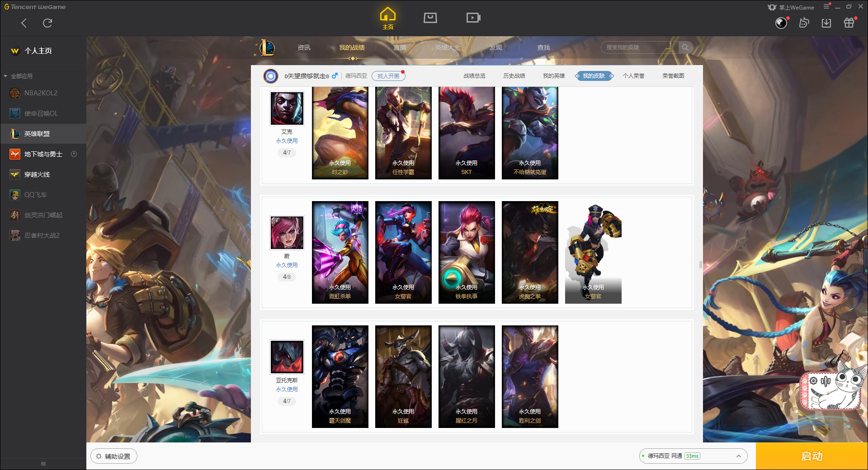The width and height of the screenshot is (868, 470).
Task: Select 忍者村大战2 in the sidebar
Action: (43, 235)
